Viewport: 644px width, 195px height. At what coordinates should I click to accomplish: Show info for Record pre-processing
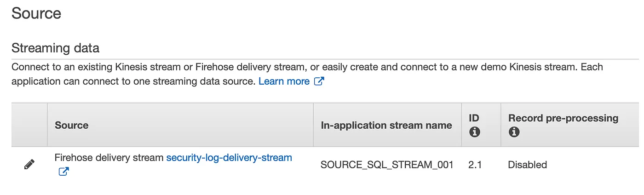(x=514, y=132)
